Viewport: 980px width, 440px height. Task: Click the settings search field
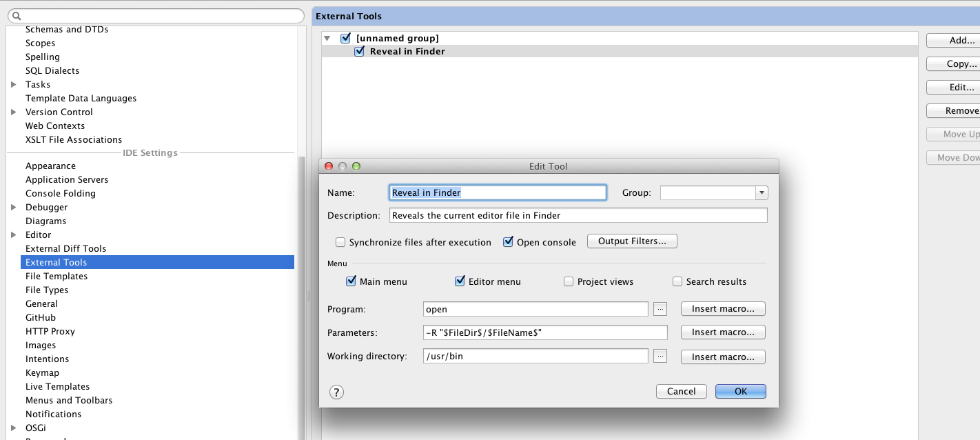156,16
